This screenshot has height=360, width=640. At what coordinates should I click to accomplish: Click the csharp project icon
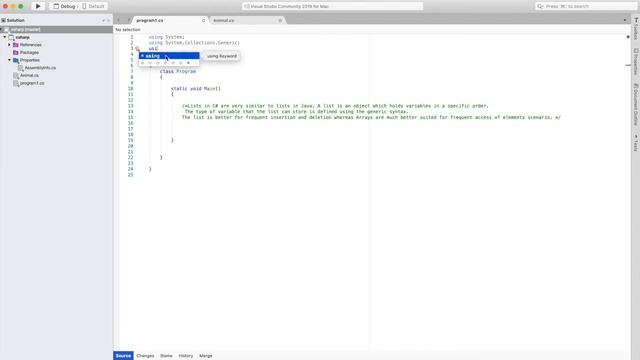(x=11, y=37)
